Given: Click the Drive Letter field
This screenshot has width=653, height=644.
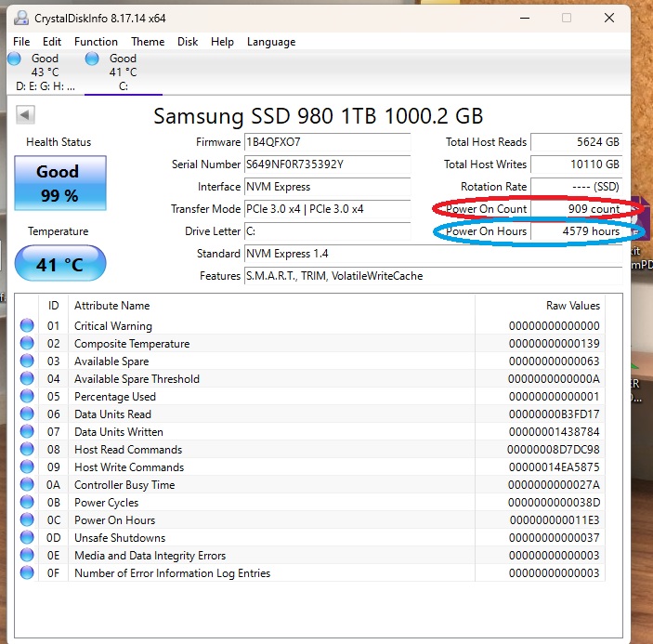Looking at the screenshot, I should tap(327, 231).
